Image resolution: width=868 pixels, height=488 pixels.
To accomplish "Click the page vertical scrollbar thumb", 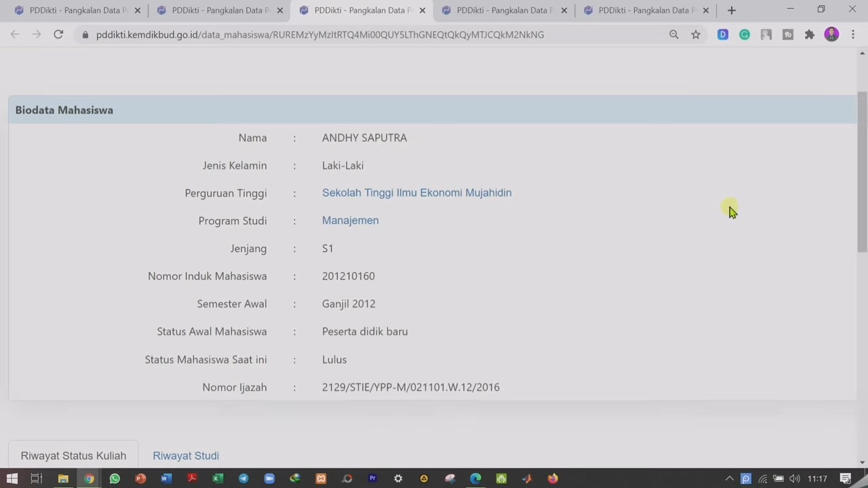I will [863, 173].
